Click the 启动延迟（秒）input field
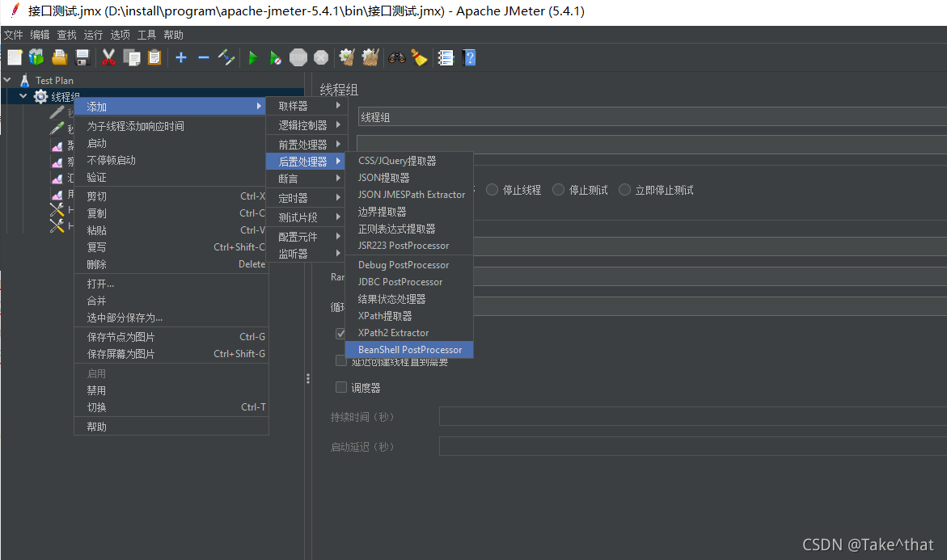 pyautogui.click(x=693, y=446)
